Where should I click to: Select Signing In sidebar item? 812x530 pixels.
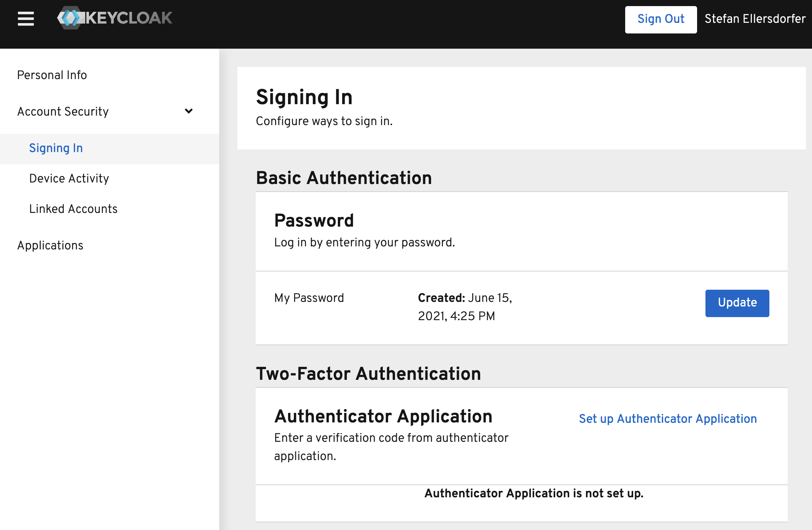56,148
